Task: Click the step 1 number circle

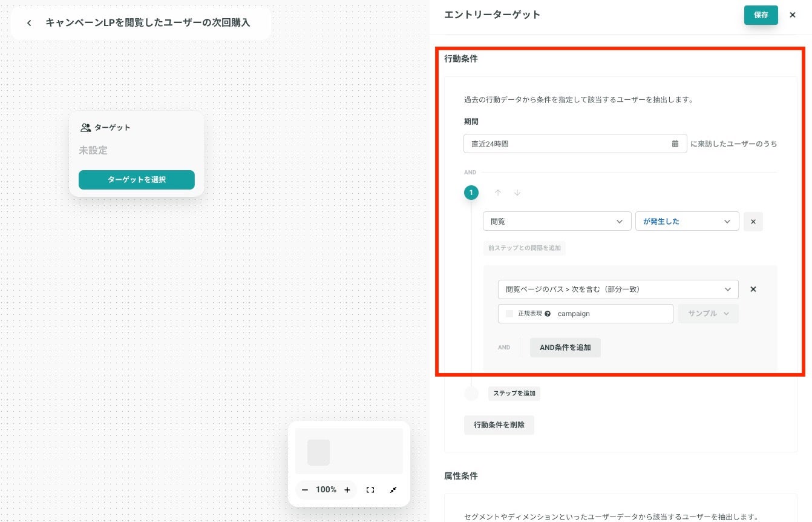Action: pyautogui.click(x=471, y=193)
